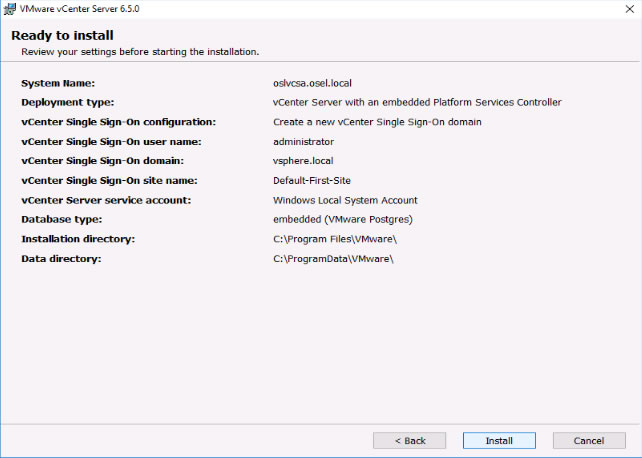Click the installation directory path

(x=335, y=239)
